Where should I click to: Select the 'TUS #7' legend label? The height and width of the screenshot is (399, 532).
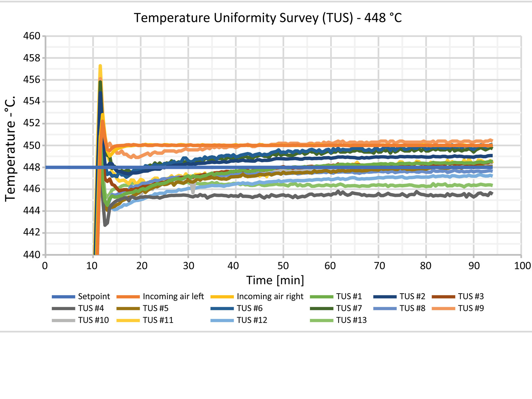(x=349, y=308)
